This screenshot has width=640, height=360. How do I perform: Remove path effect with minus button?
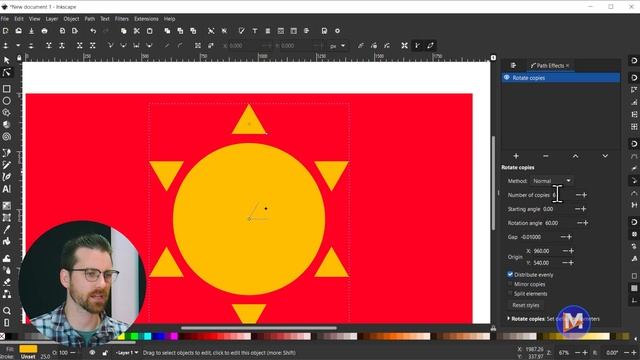(x=546, y=156)
